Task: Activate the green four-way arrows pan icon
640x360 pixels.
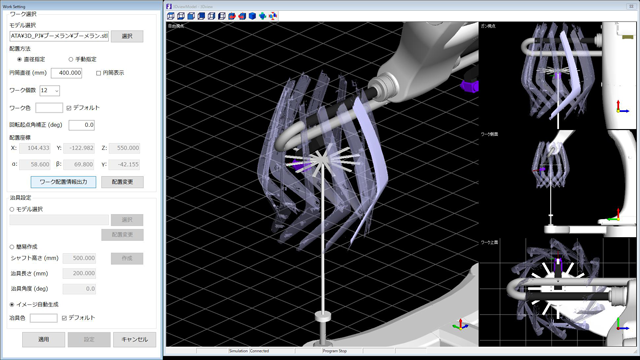Action: coord(262,16)
